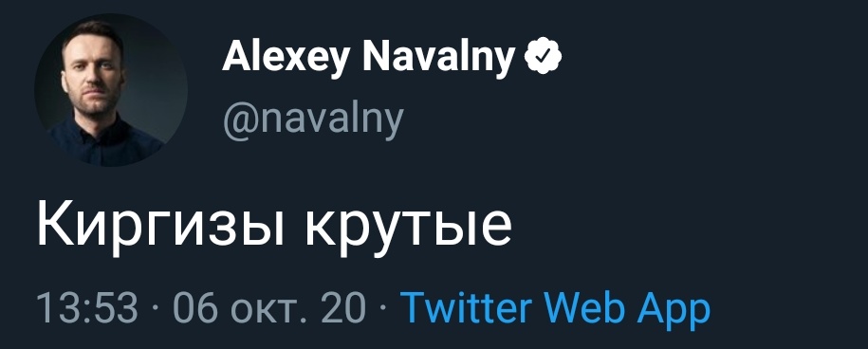Open the Alexey Navalny display name
Image resolution: width=868 pixels, height=349 pixels.
pyautogui.click(x=369, y=57)
